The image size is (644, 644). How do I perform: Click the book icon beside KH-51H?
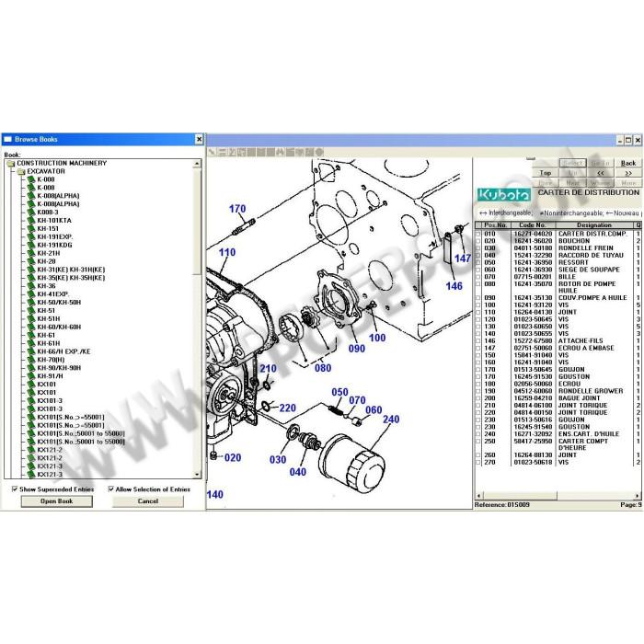(x=31, y=318)
